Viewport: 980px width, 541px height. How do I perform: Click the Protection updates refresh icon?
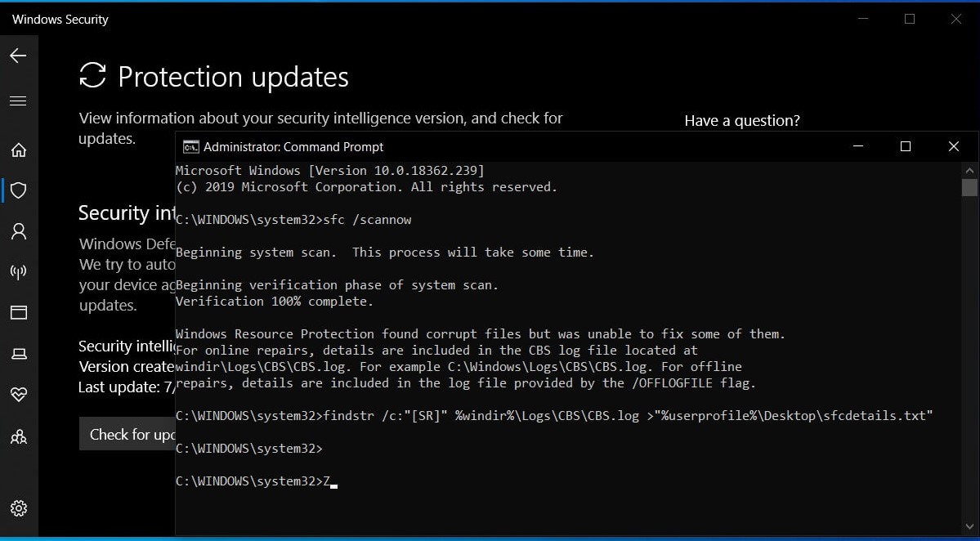coord(92,75)
